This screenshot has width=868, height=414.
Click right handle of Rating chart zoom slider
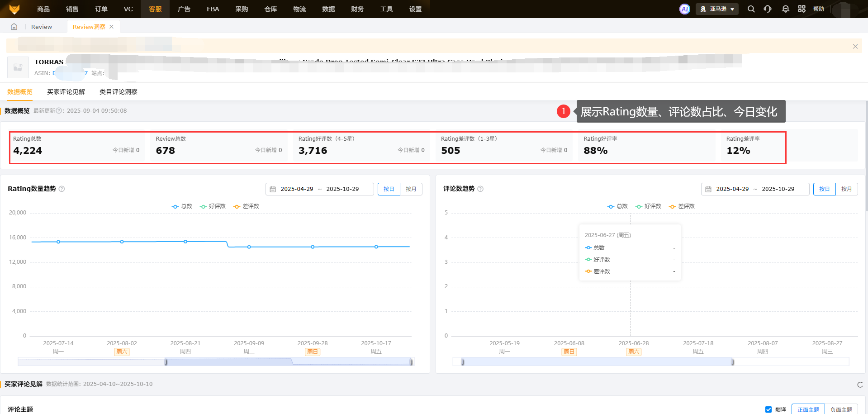[411, 362]
